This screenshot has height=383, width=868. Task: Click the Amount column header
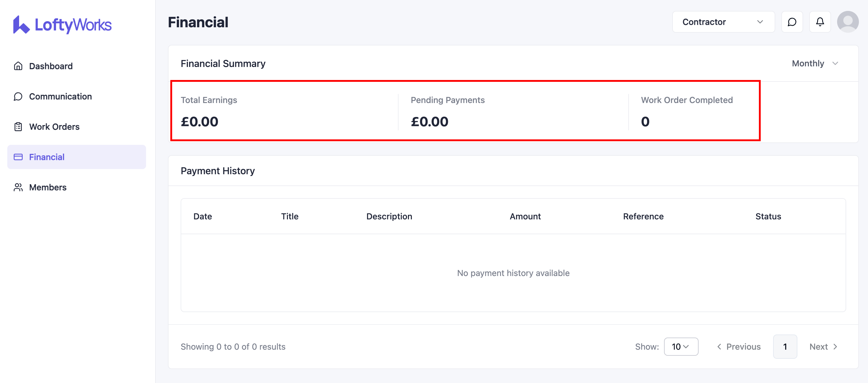point(525,217)
